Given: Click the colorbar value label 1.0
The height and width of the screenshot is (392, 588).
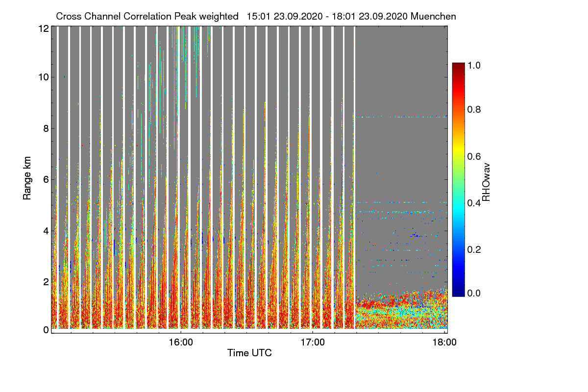Looking at the screenshot, I should click(475, 64).
